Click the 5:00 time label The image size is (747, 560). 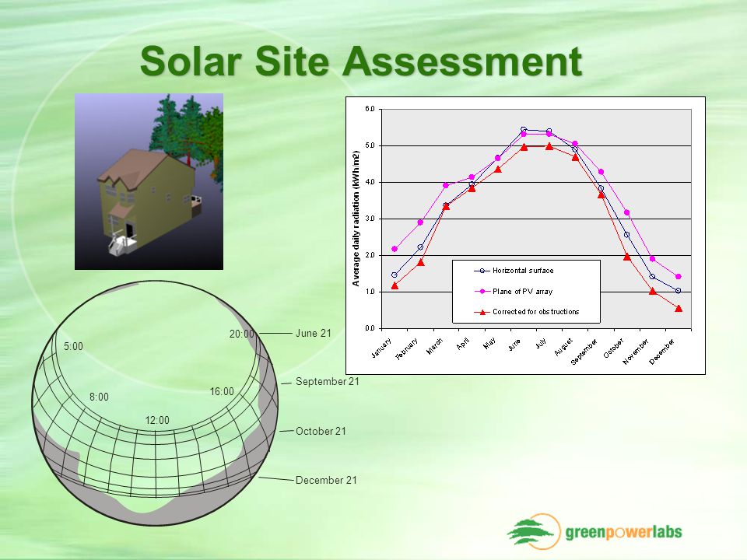(73, 346)
